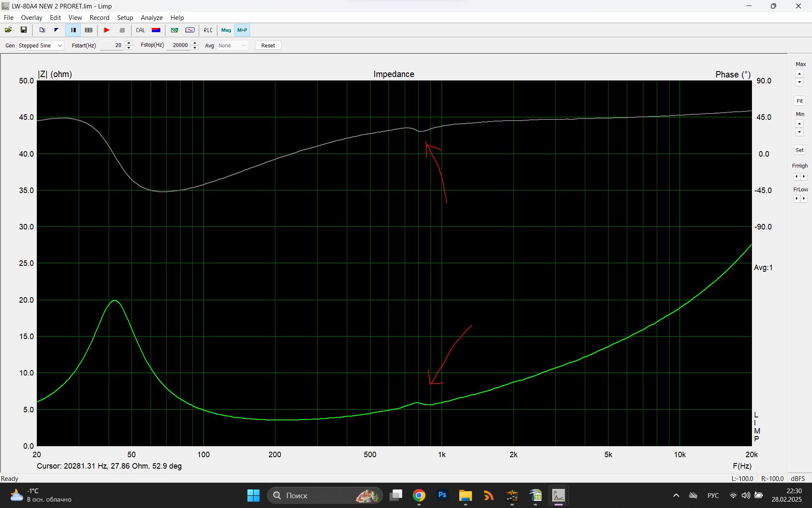The height and width of the screenshot is (508, 812).
Task: Click the open file folder icon
Action: (x=8, y=30)
